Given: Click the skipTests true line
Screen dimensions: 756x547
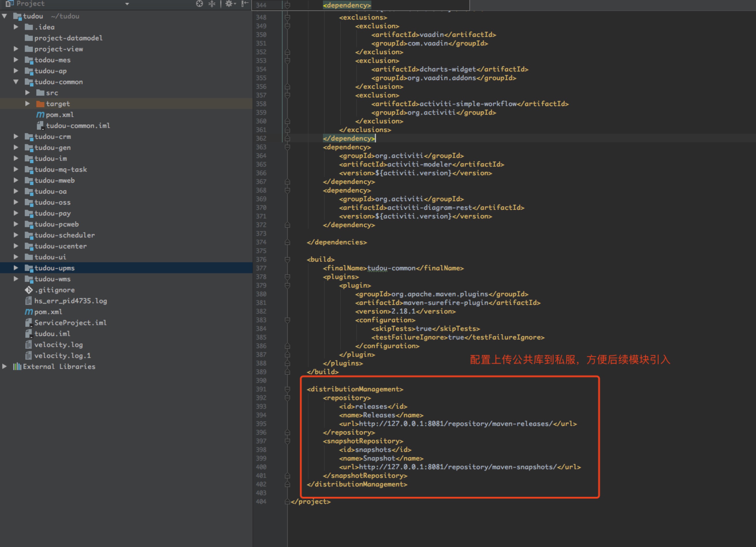Looking at the screenshot, I should click(x=426, y=329).
